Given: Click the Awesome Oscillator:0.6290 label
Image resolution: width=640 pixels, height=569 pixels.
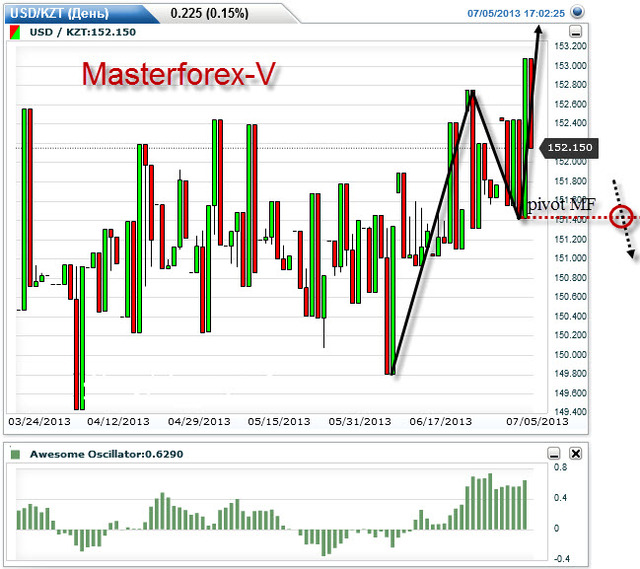Looking at the screenshot, I should tap(107, 454).
